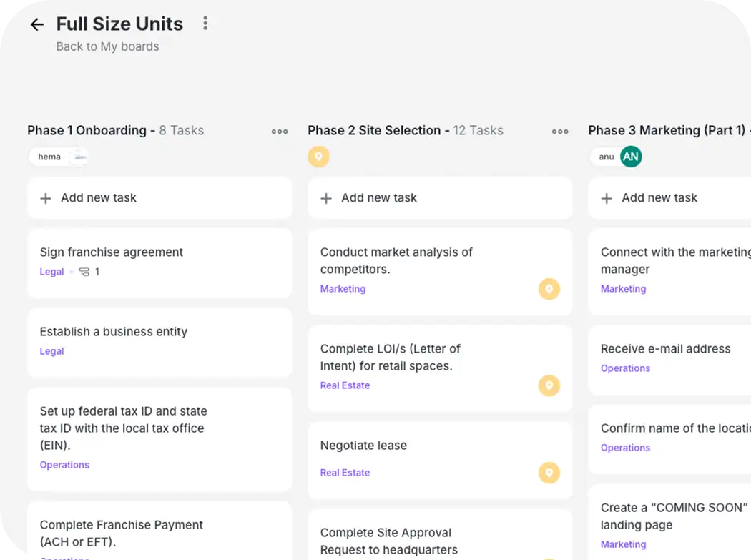751x560 pixels.
Task: Click assignee avatar on Conduct market analysis card
Action: [549, 289]
